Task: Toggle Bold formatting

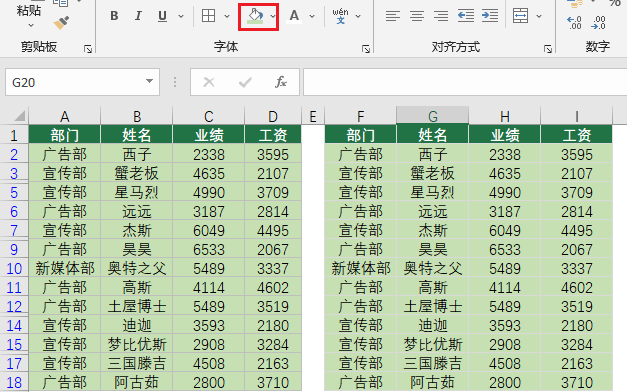Action: [x=114, y=16]
